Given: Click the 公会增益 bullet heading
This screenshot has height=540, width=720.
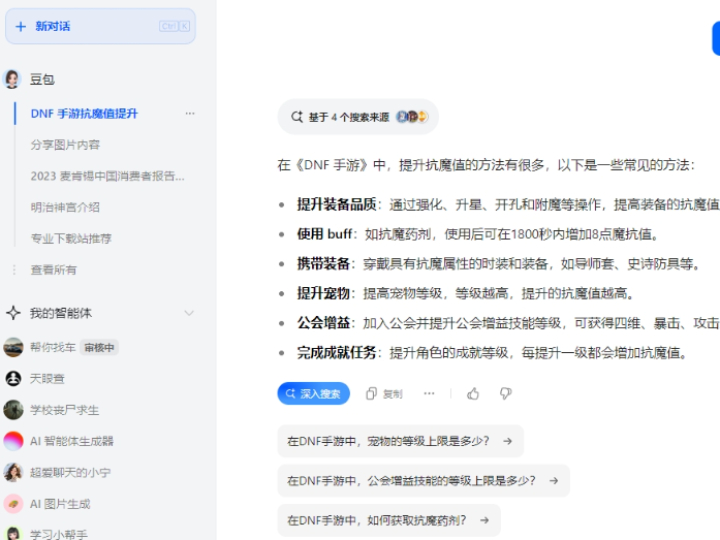Looking at the screenshot, I should 323,323.
